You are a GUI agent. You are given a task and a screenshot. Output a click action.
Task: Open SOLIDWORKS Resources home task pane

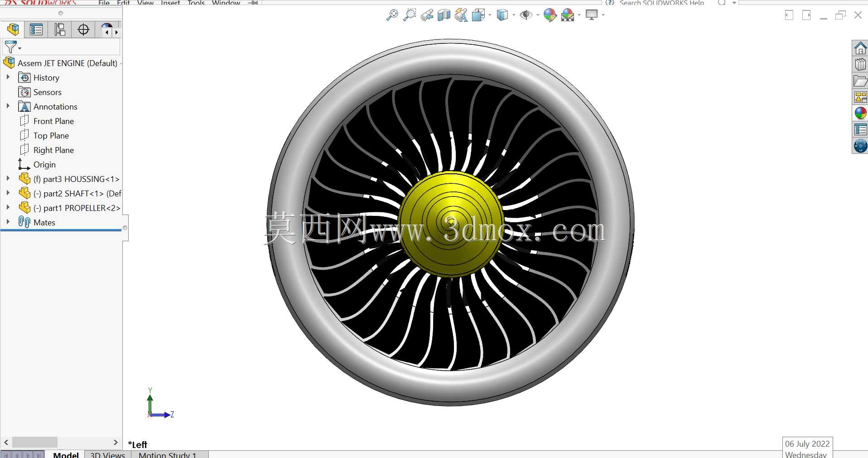click(860, 48)
